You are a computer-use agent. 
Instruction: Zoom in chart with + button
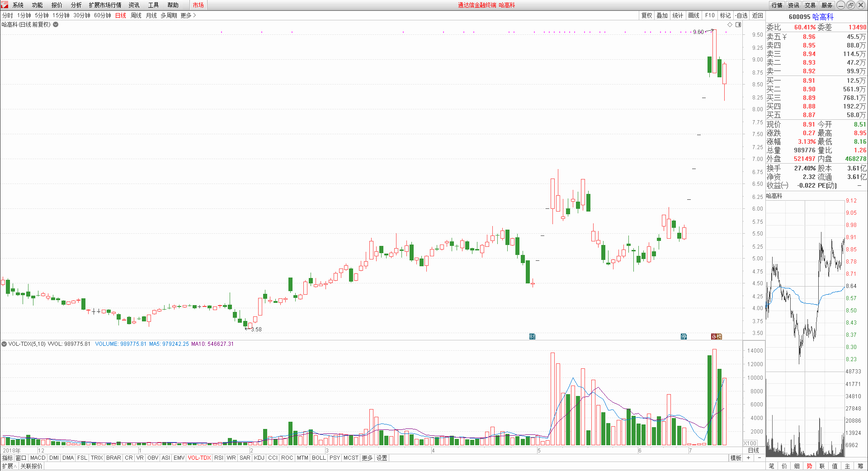749,458
